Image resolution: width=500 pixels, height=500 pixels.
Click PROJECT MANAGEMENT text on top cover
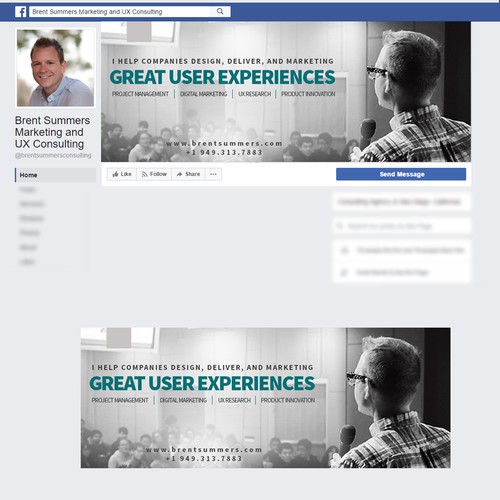[x=140, y=94]
